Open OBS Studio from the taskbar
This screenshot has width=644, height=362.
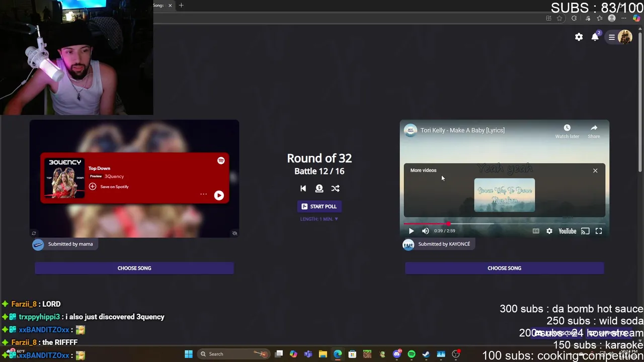tap(456, 354)
